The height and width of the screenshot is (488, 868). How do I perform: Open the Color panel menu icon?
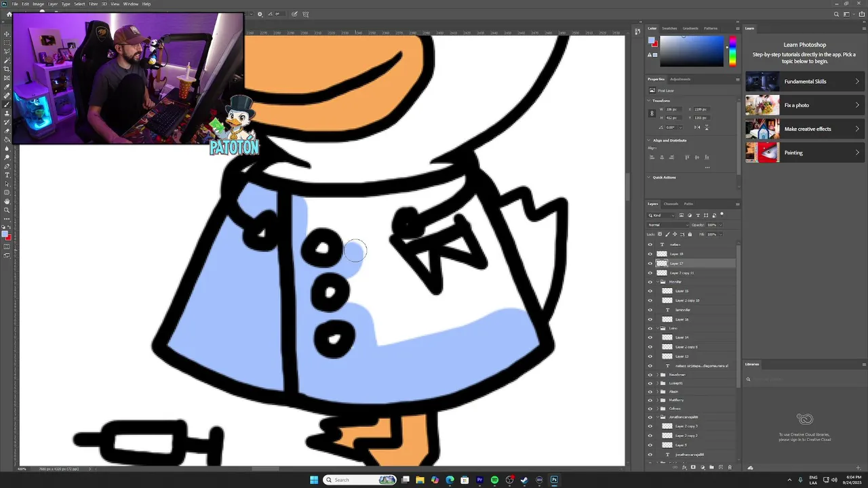pyautogui.click(x=738, y=28)
